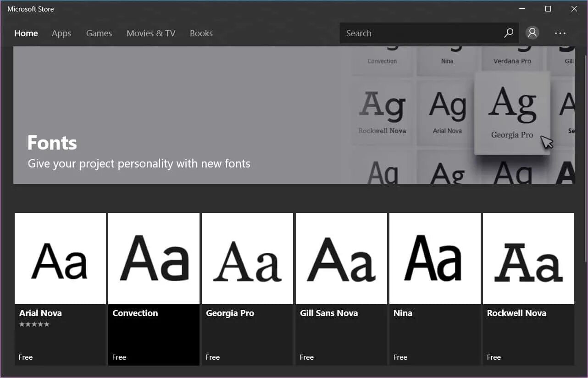Click the Free label under Georgia Pro
The image size is (588, 378).
click(x=213, y=357)
